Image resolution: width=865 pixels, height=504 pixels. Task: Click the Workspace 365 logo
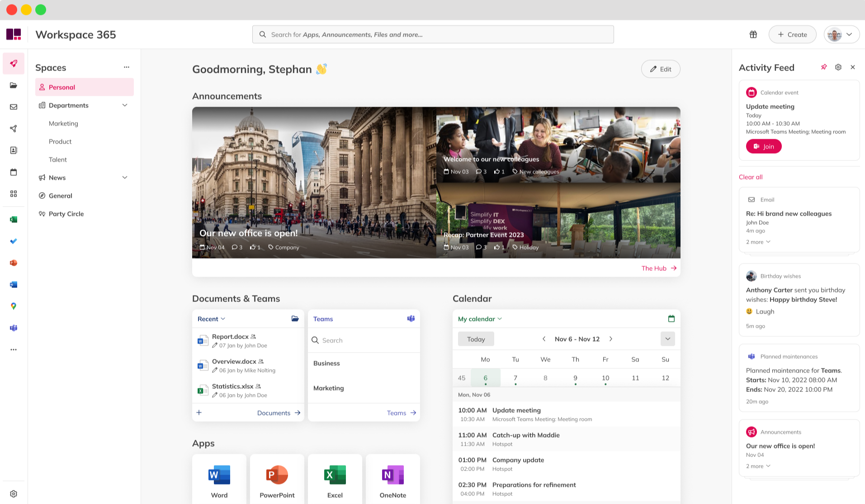coord(14,34)
